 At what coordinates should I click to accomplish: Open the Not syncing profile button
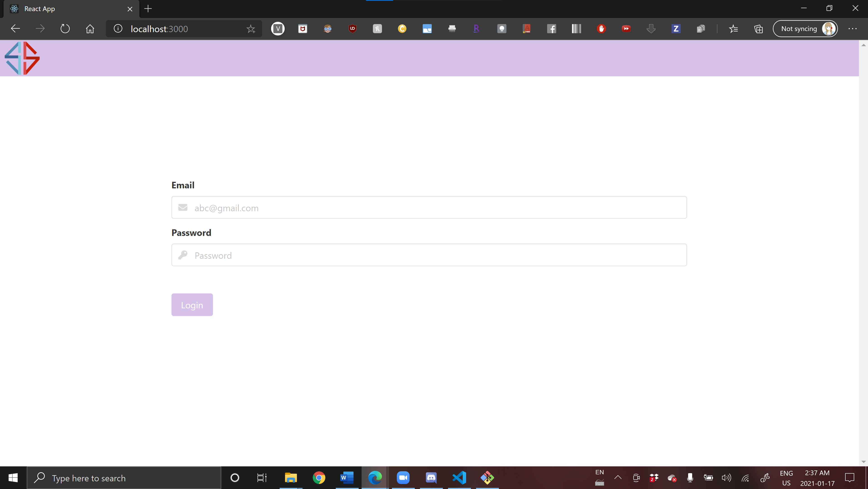pyautogui.click(x=805, y=29)
